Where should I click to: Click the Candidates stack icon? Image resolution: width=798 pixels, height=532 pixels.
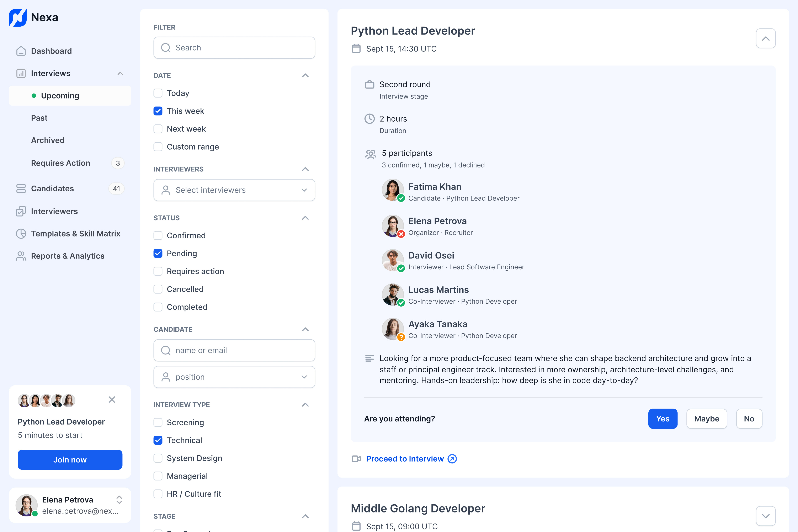pyautogui.click(x=21, y=189)
